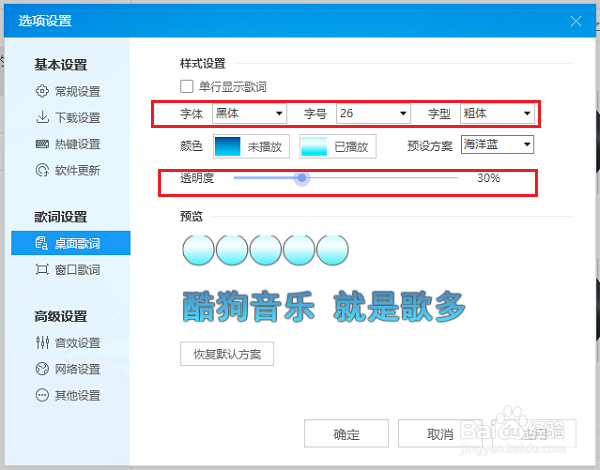Viewport: 600px width, 470px height.
Task: Click the globe icon beside 网络设置
Action: tap(42, 369)
